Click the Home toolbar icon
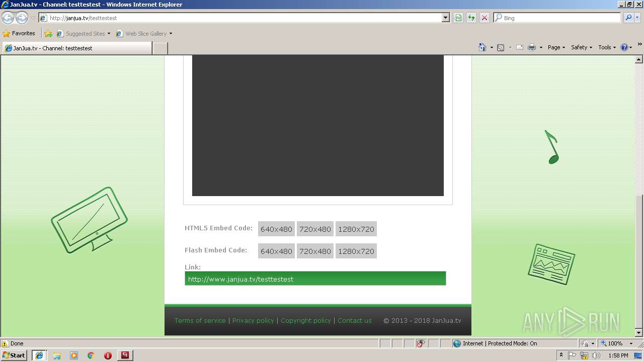Viewport: 644px width, 362px height. (x=482, y=47)
